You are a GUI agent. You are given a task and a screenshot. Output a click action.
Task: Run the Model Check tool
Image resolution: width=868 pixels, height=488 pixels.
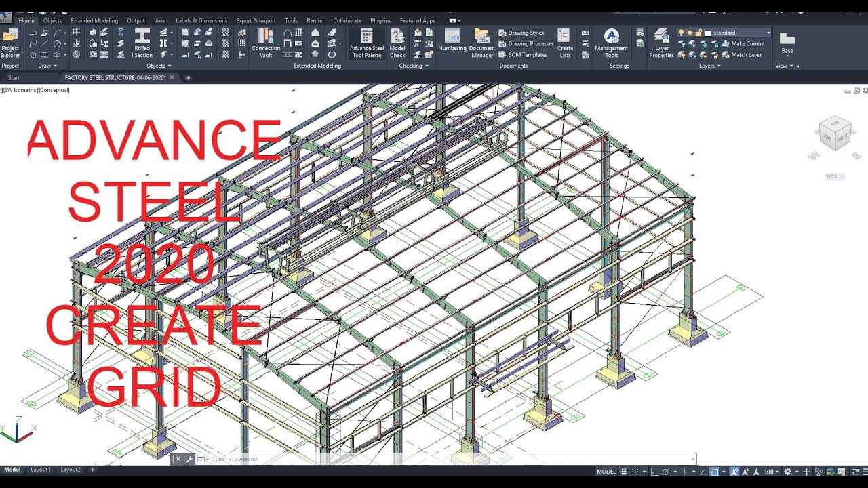click(397, 43)
